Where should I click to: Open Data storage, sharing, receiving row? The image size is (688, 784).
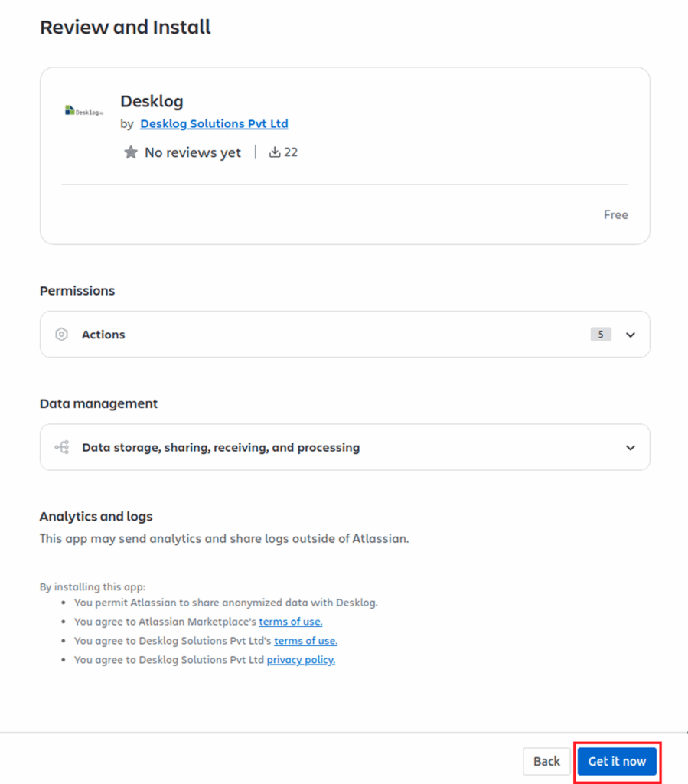tap(220, 447)
